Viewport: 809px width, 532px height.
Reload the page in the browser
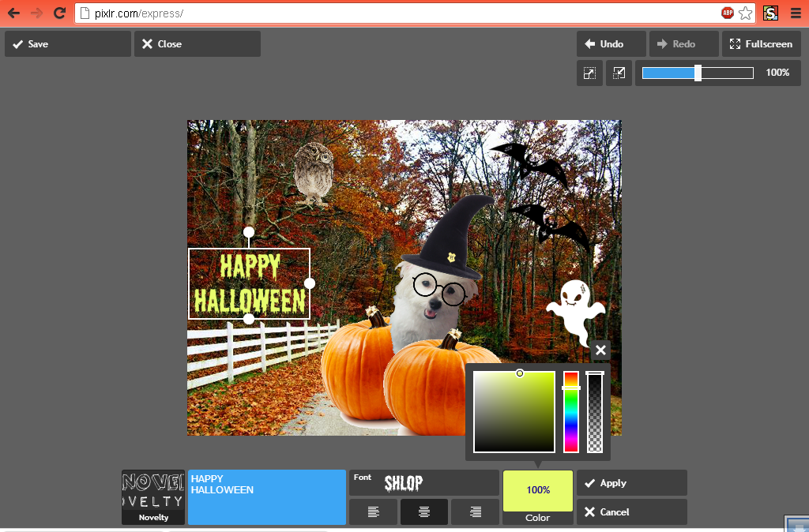pyautogui.click(x=59, y=13)
